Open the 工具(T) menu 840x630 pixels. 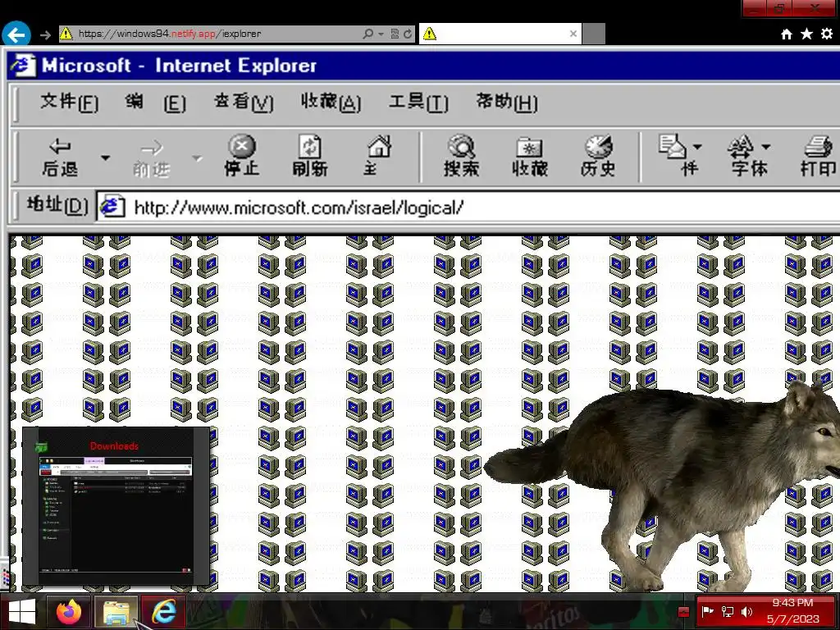[418, 102]
